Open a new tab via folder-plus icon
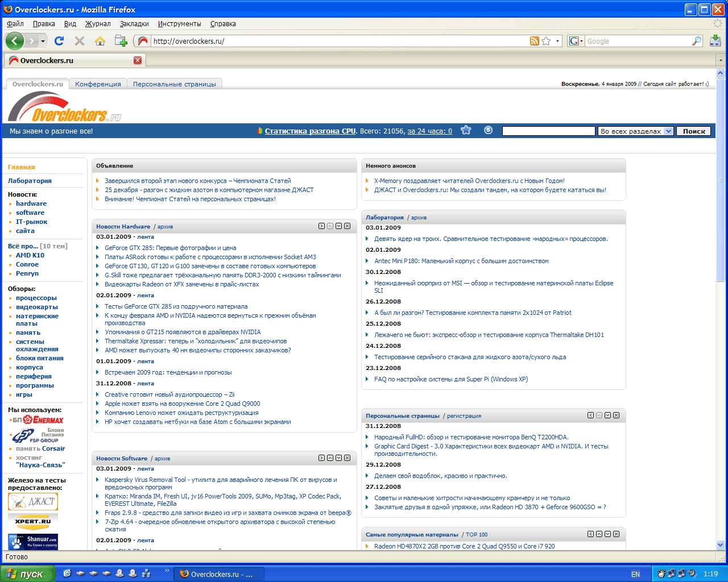Screen dimensions: 728x582 tap(121, 40)
